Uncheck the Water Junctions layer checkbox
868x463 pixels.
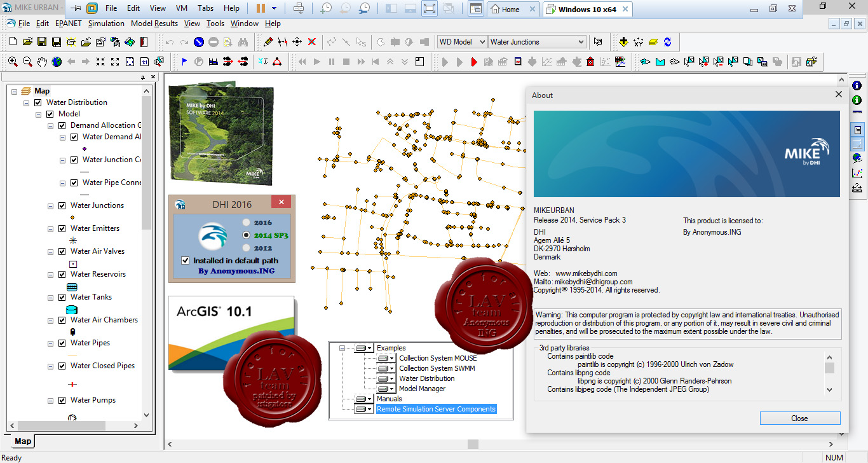[x=62, y=205]
